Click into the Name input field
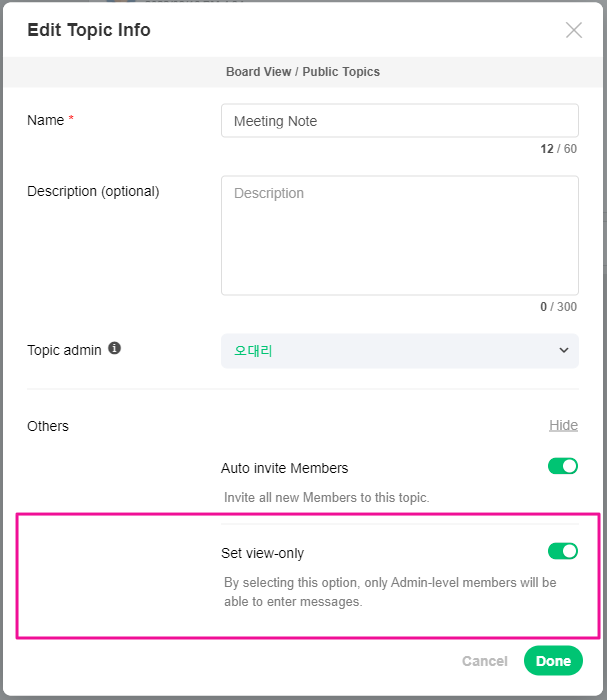 [399, 121]
